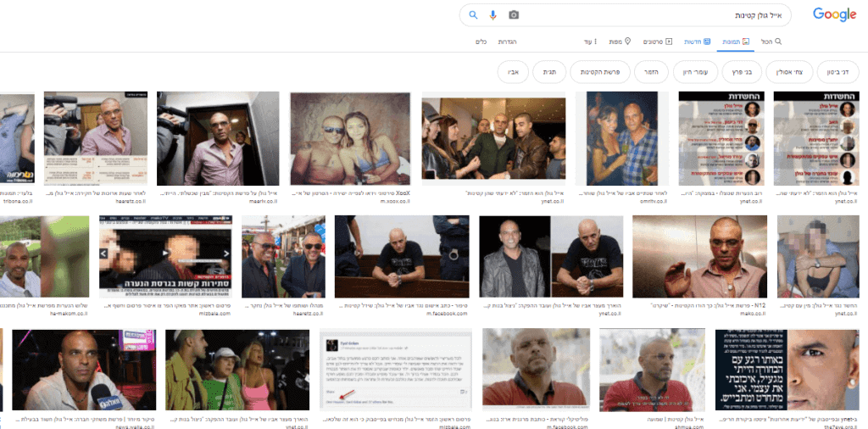The image size is (868, 429).
Task: Open thumbnail of shirtless man with sunglasses
Action: tap(350, 138)
